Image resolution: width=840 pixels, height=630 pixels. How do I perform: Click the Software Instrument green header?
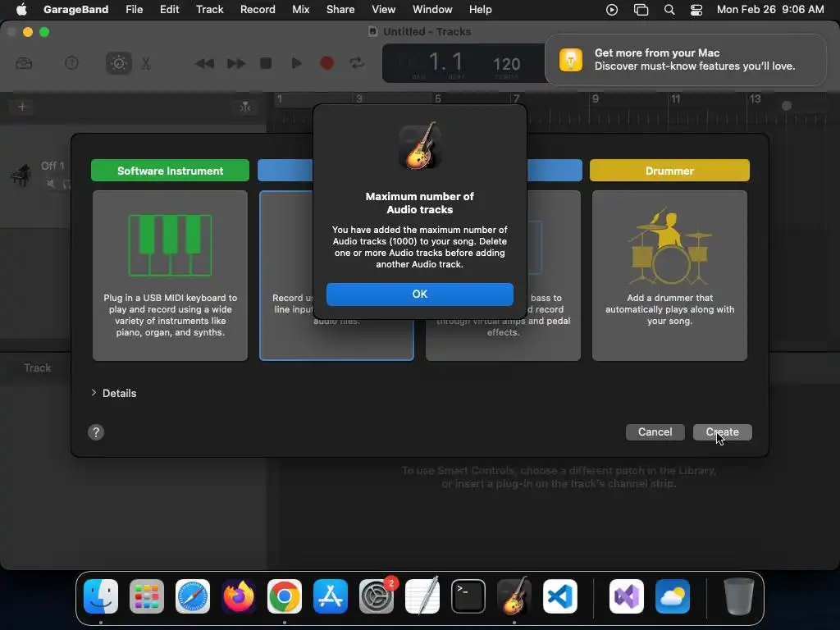click(x=170, y=171)
